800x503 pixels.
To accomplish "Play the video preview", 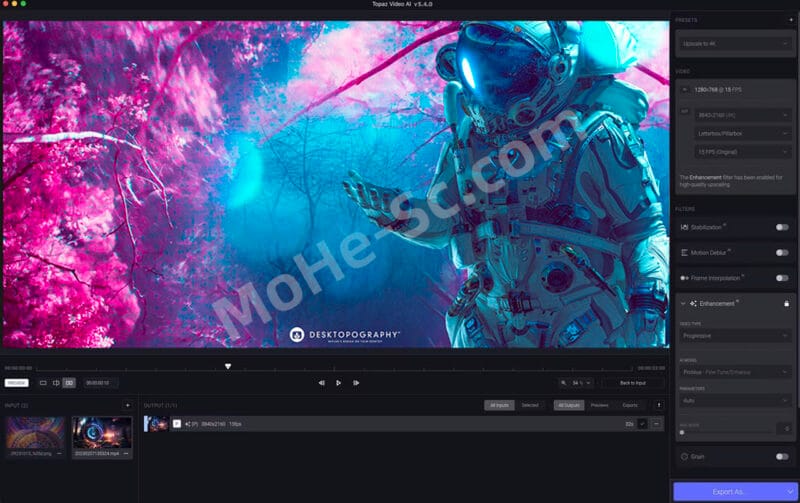I will (338, 383).
